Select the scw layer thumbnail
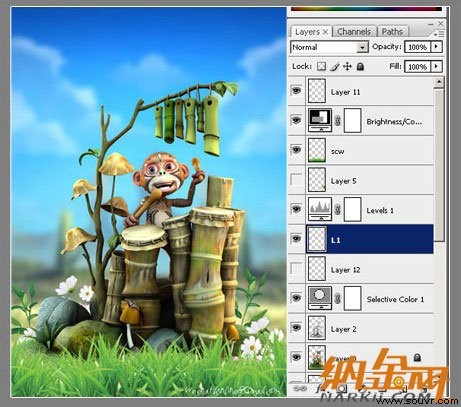Viewport: 461px width, 407px height. (x=317, y=150)
